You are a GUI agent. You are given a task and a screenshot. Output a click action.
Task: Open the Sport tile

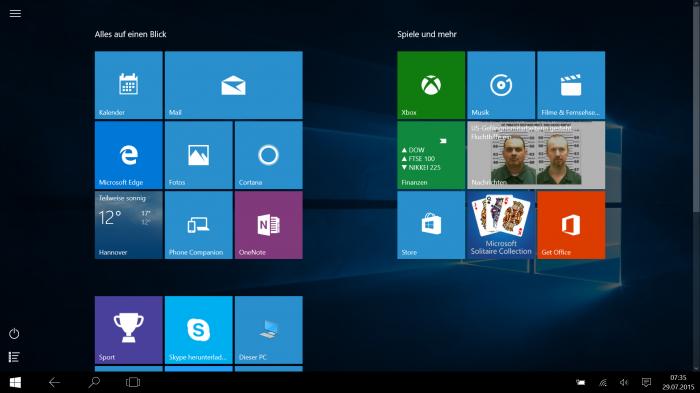click(129, 330)
